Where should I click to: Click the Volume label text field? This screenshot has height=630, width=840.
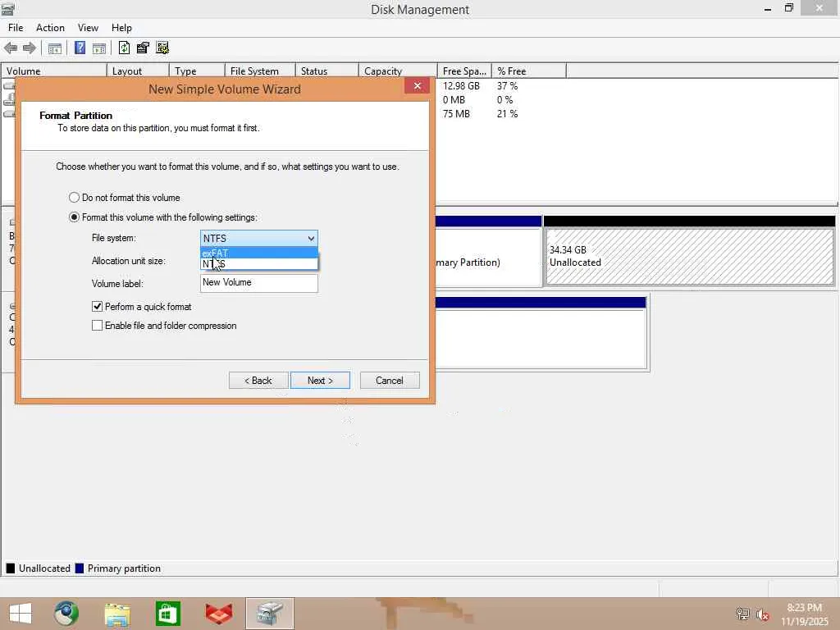(x=258, y=283)
